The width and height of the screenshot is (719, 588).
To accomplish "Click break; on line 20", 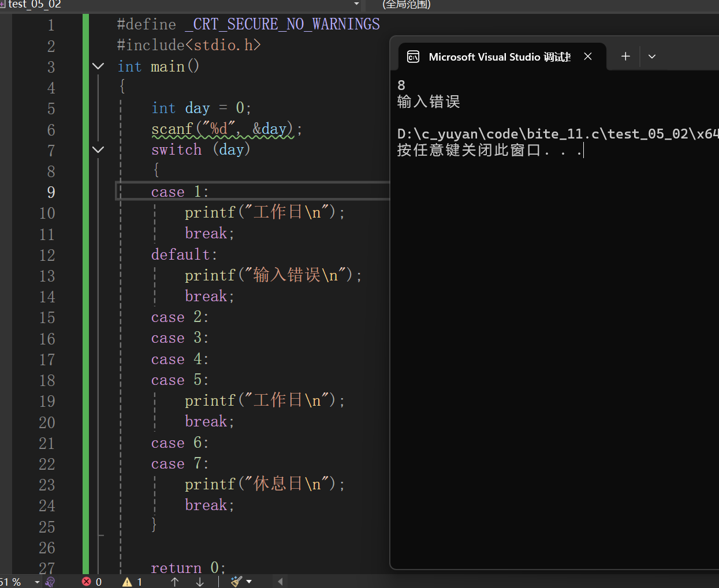I will (210, 421).
